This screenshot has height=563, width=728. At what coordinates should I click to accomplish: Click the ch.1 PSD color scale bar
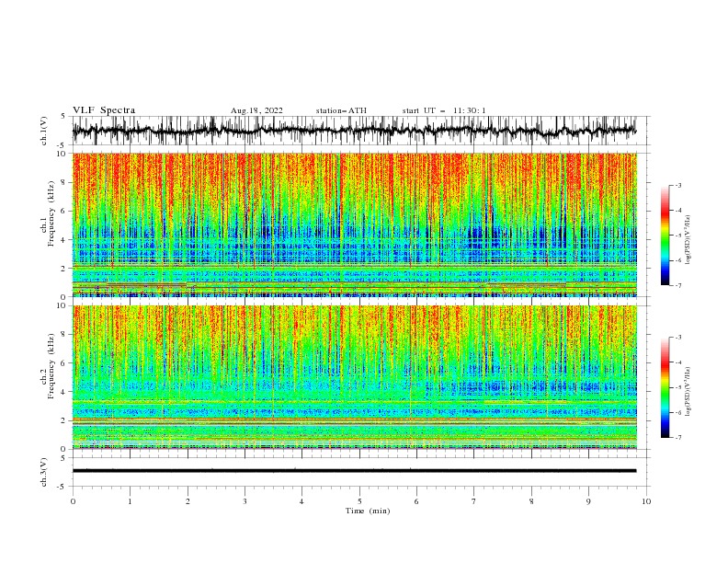click(665, 236)
